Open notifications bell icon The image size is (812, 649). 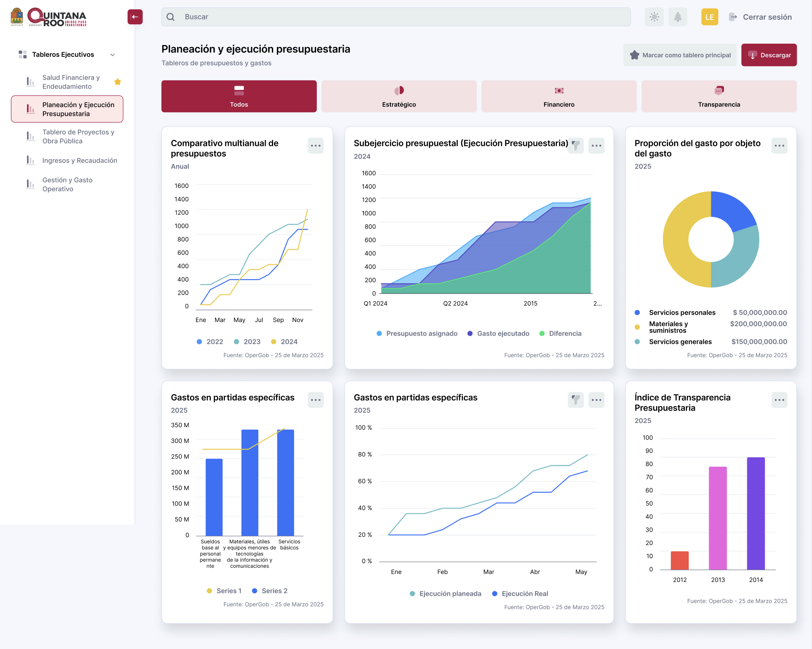click(x=678, y=17)
